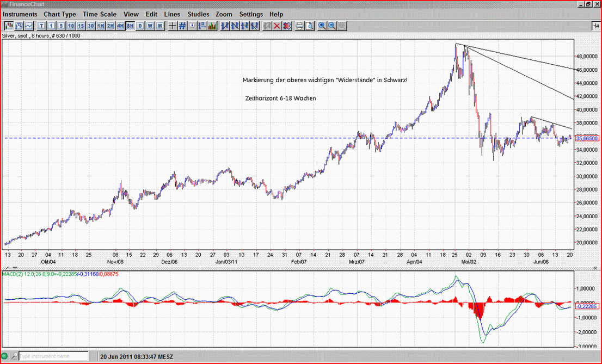
Task: Switch to the OHLC bar chart icon
Action: (x=19, y=26)
